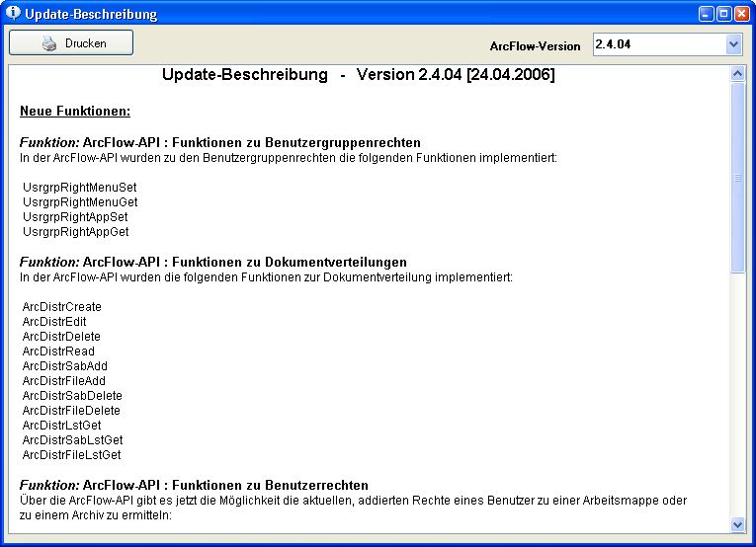Click the text 'ArcDistrFileAdd'
The image size is (756, 547).
coord(63,381)
